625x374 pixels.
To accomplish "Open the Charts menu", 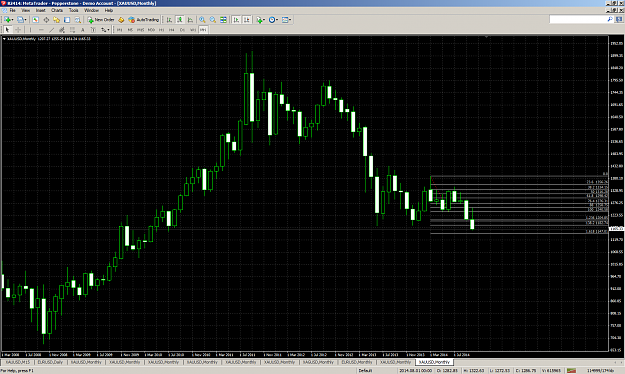I will 57,10.
